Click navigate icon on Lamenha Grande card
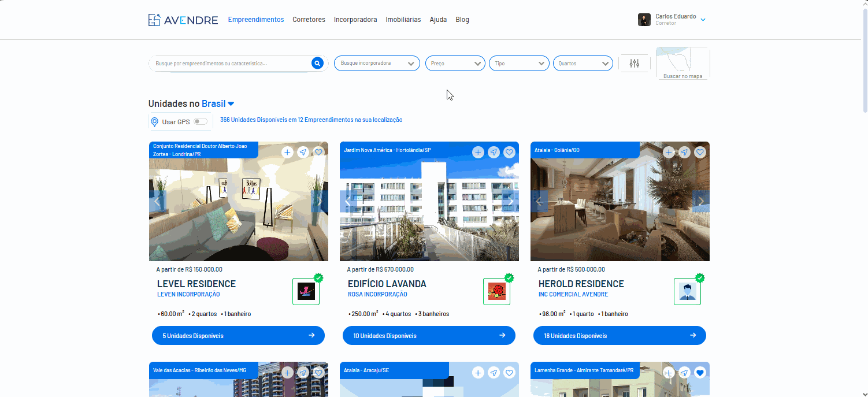868x397 pixels. click(x=684, y=373)
